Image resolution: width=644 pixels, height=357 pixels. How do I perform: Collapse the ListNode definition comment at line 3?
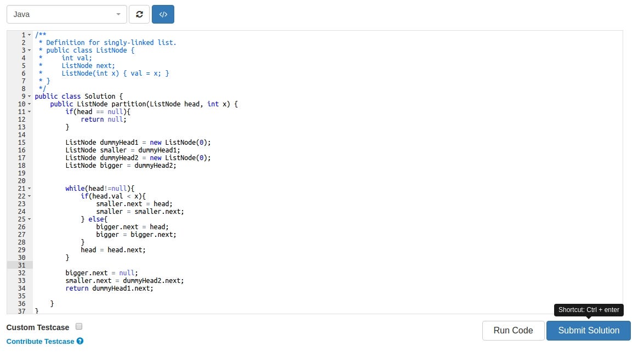coord(29,50)
